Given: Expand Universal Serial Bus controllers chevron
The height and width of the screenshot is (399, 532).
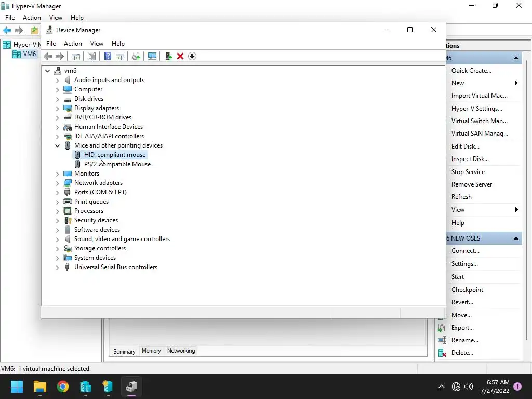Looking at the screenshot, I should 57,268.
